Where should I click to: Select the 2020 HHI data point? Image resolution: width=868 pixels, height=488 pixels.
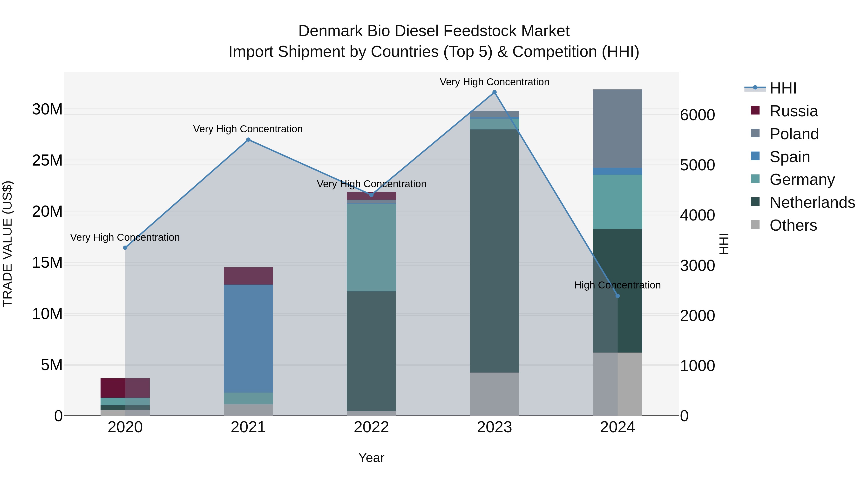tap(125, 247)
